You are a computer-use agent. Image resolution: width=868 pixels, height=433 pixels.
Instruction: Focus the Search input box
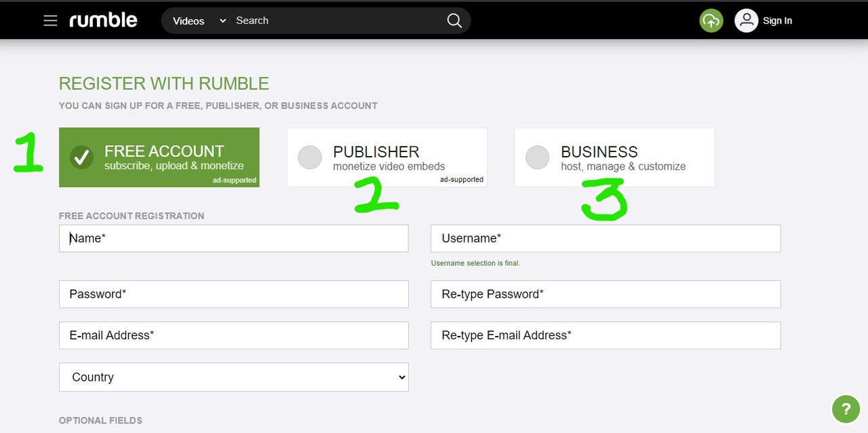pos(338,20)
